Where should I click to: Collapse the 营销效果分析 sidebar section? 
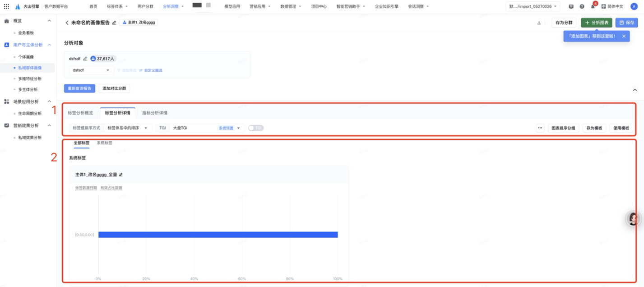click(49, 125)
